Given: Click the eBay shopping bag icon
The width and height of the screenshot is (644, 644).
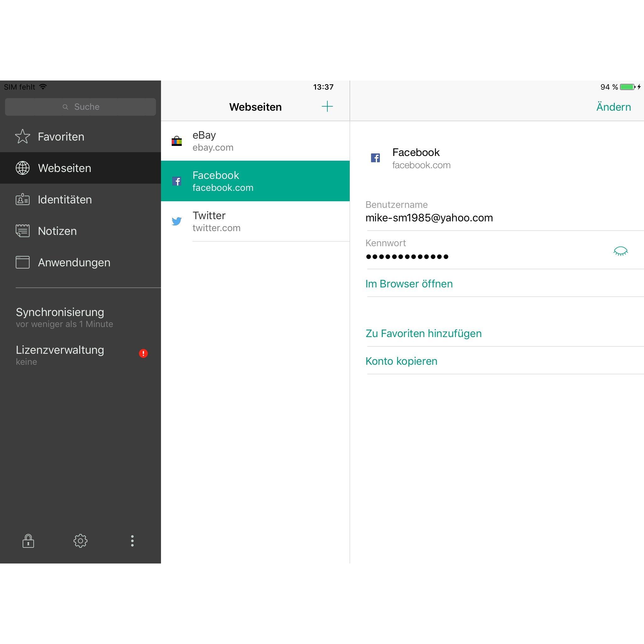Looking at the screenshot, I should [177, 141].
